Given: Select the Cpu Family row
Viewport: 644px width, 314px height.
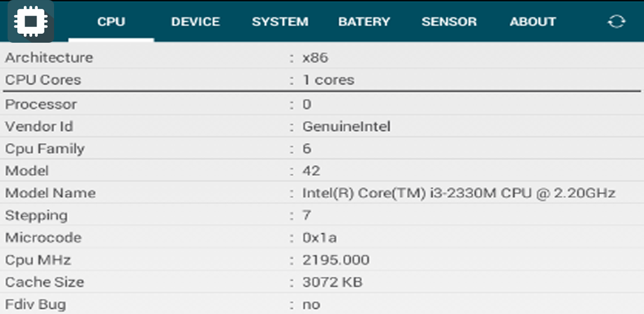Looking at the screenshot, I should pyautogui.click(x=45, y=149).
